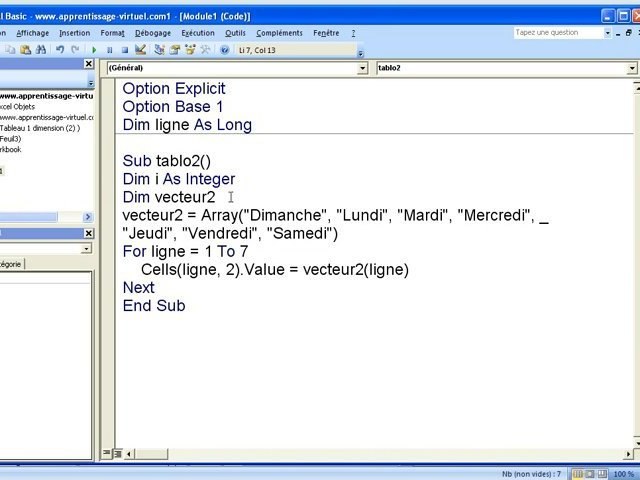Run the macro with green play icon
This screenshot has height=480, width=640.
94,50
